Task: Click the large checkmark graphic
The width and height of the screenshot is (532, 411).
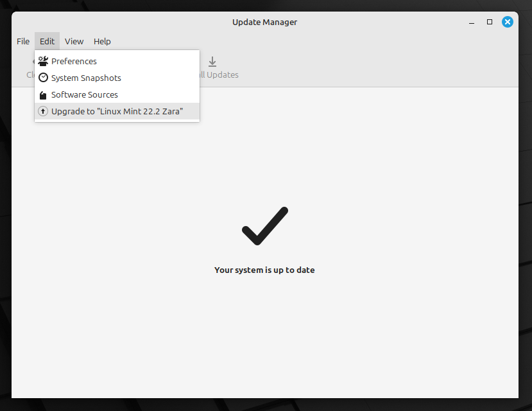Action: (264, 226)
